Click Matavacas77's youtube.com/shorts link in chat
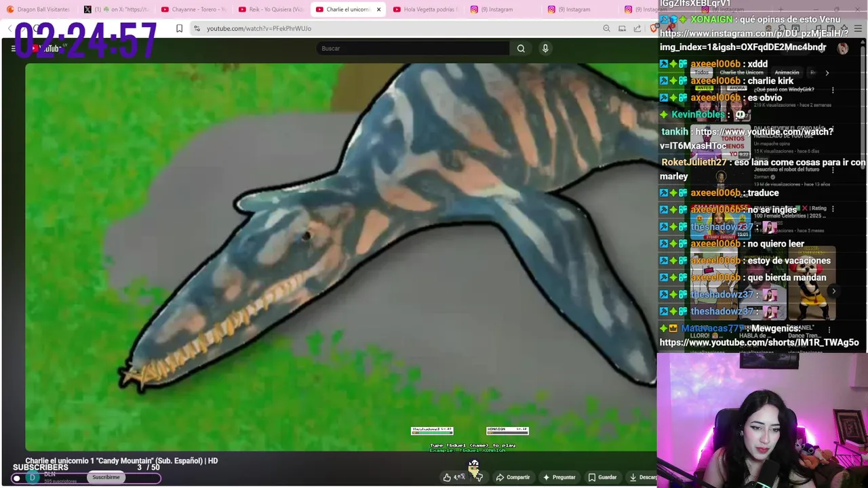Viewport: 868px width, 488px height. (x=759, y=342)
